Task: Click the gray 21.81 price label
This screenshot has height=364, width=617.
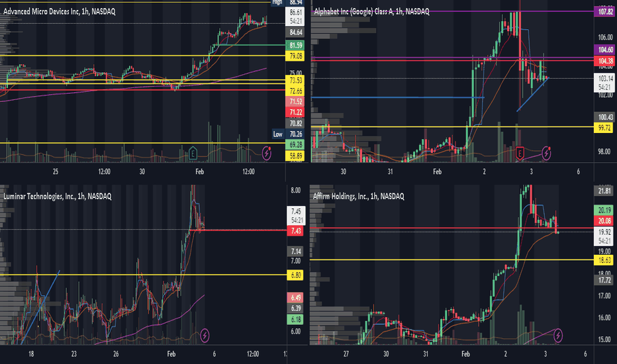Action: click(x=604, y=191)
